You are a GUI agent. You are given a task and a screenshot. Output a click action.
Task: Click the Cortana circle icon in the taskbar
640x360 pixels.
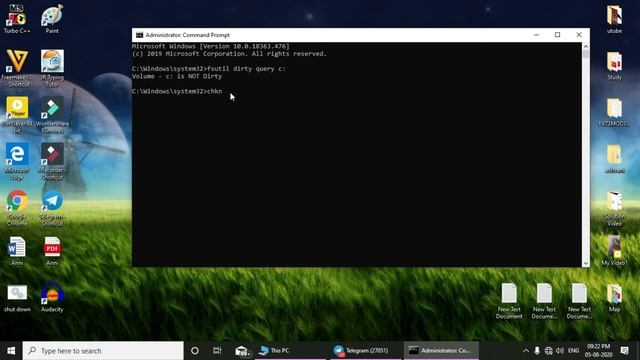(195, 351)
